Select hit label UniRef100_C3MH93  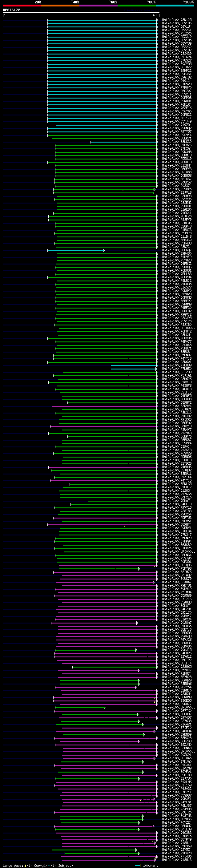[176, 196]
